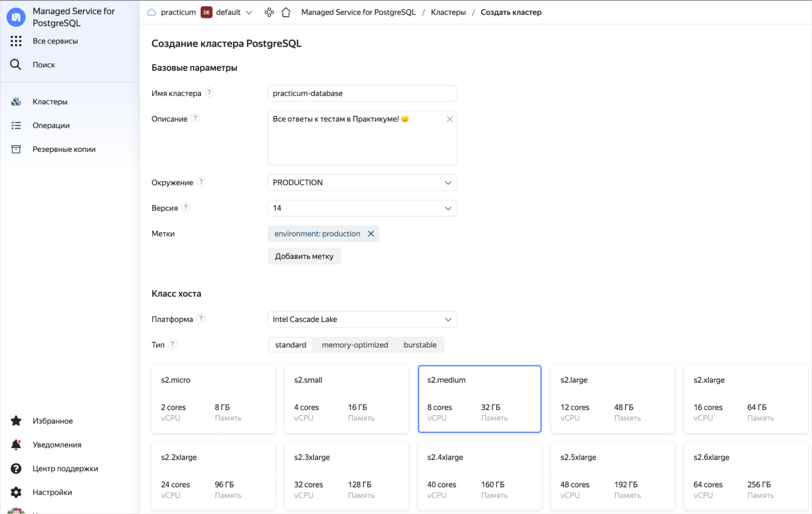Click the practicum cloud breadcrumb link

pyautogui.click(x=178, y=12)
